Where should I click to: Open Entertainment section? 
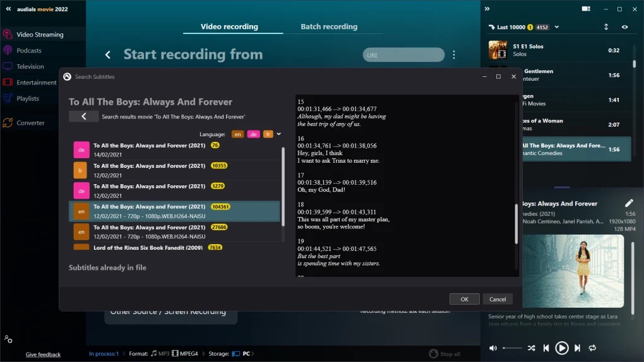37,83
